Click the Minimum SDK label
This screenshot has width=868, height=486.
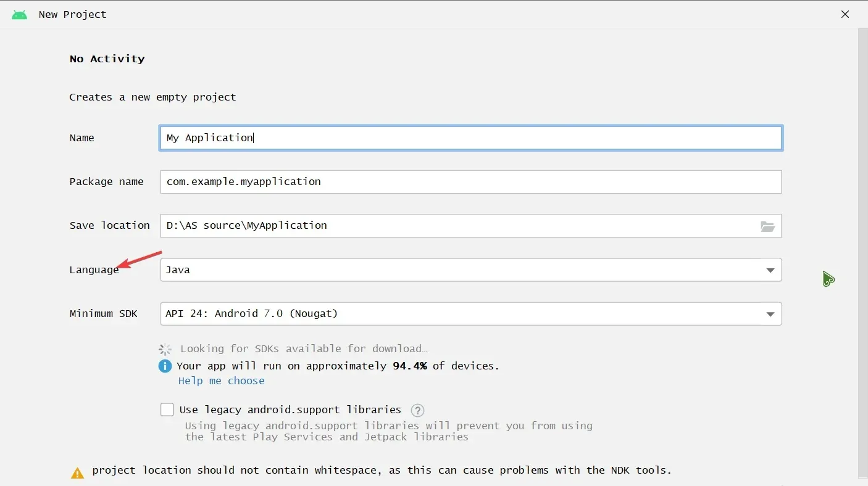(104, 313)
